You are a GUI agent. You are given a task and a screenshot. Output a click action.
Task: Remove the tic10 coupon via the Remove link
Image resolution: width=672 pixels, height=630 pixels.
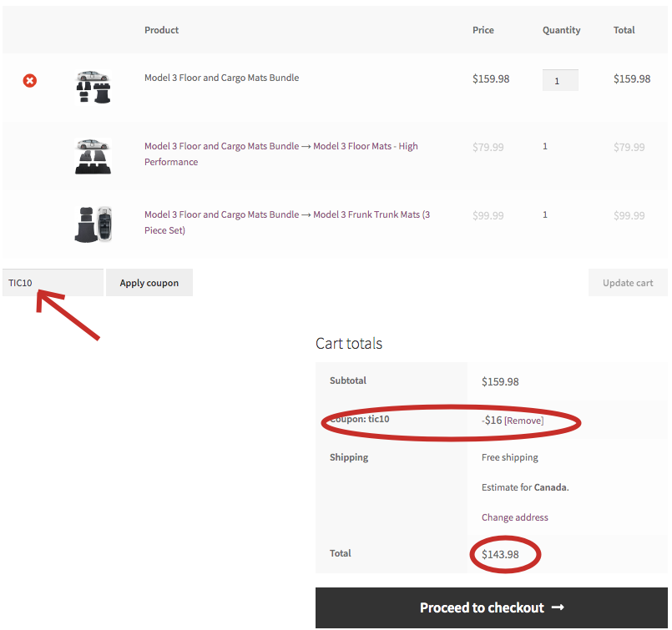523,421
